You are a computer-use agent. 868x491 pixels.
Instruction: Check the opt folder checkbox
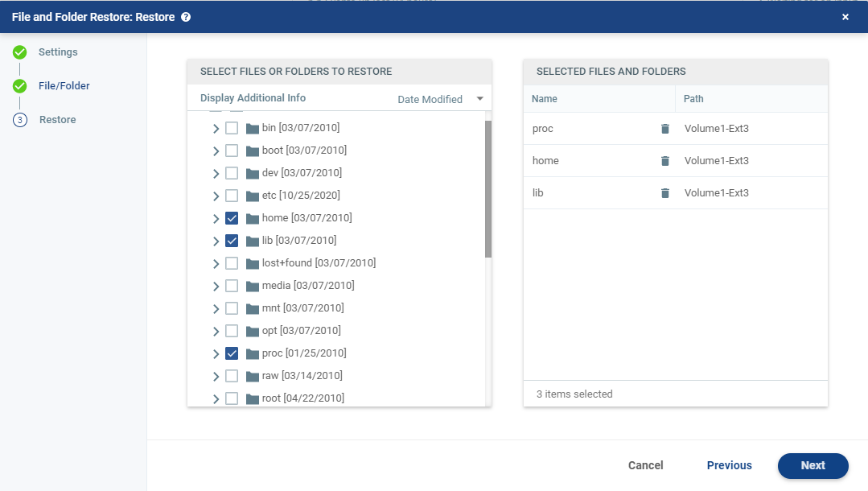pos(232,331)
